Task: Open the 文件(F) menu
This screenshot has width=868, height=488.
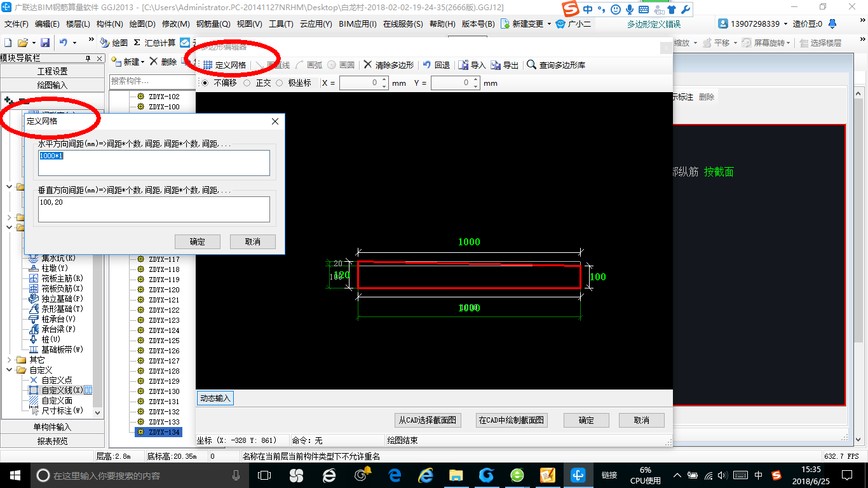Action: (17, 24)
